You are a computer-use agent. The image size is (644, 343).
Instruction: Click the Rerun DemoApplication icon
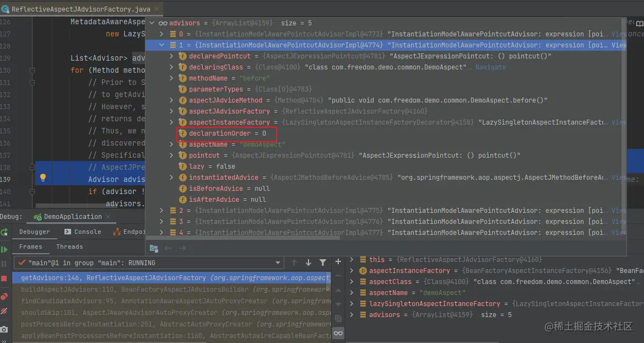tap(4, 232)
